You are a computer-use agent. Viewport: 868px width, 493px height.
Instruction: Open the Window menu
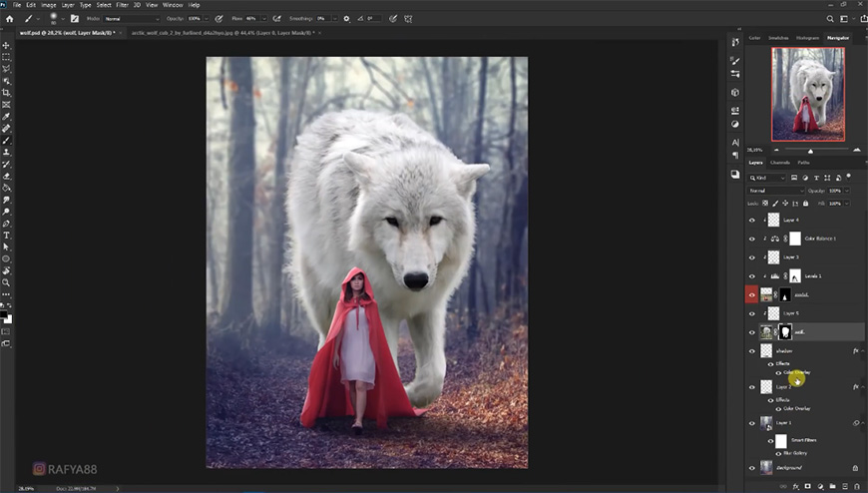click(x=173, y=5)
